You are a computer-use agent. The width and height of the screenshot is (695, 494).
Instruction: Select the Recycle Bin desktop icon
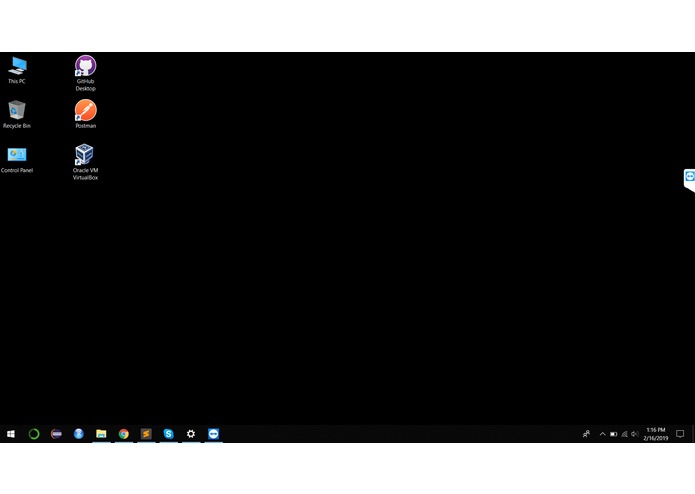(x=17, y=114)
